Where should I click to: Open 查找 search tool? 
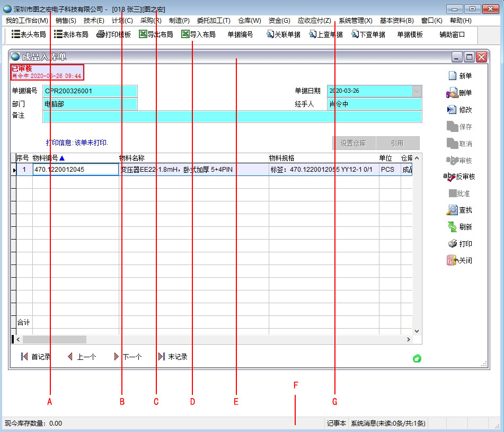pyautogui.click(x=452, y=210)
